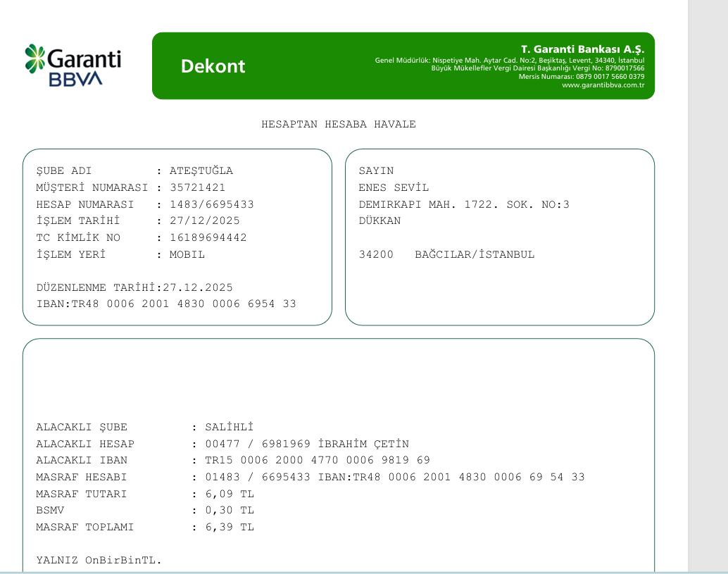Select BSMV amount 0,30 TL
Viewport: 728px width, 574px height.
(x=230, y=511)
